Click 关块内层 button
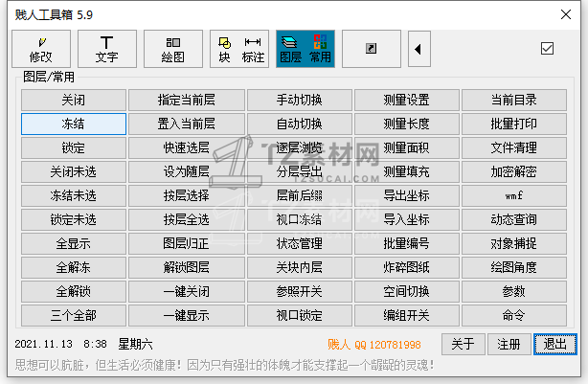 click(300, 268)
